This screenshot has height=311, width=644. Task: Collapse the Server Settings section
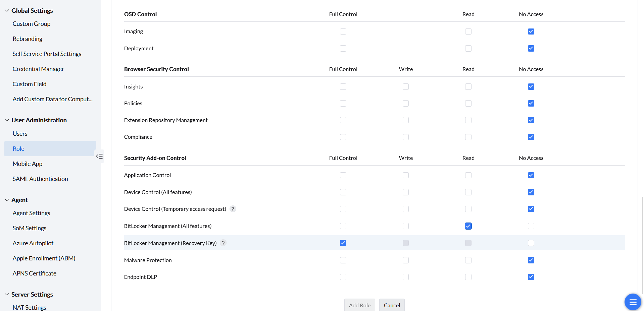[x=7, y=295]
